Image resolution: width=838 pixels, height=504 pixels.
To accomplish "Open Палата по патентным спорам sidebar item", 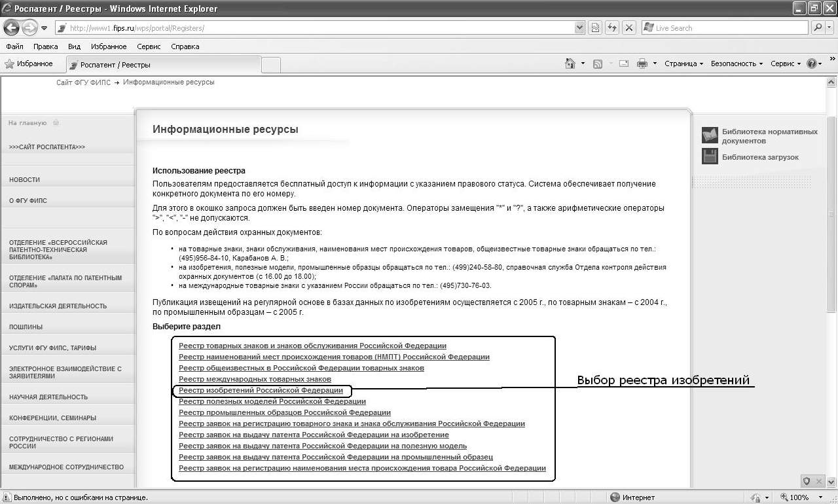I will point(65,281).
